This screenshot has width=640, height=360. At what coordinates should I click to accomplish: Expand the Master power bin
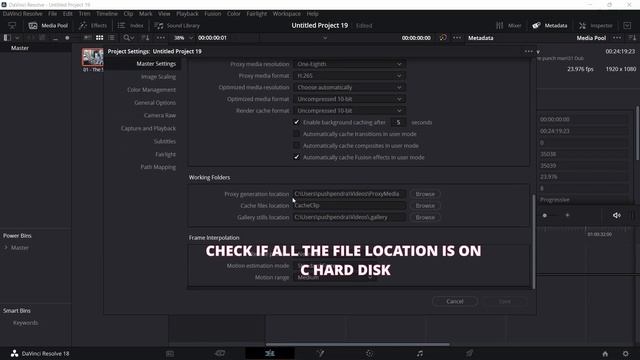click(x=6, y=247)
